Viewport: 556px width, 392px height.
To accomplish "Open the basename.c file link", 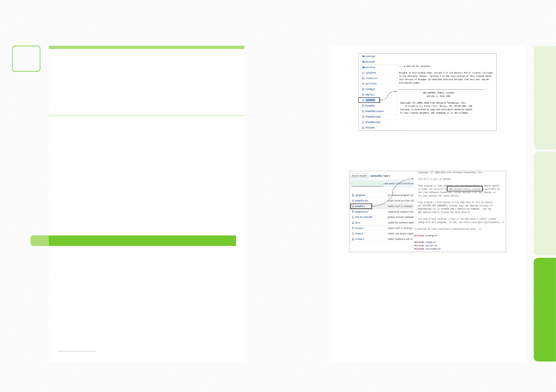I will coord(361,212).
